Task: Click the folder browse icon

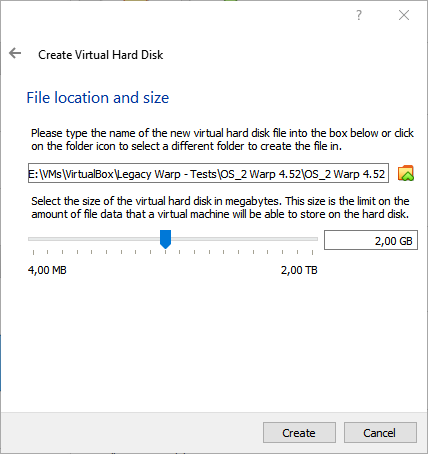Action: coord(406,173)
